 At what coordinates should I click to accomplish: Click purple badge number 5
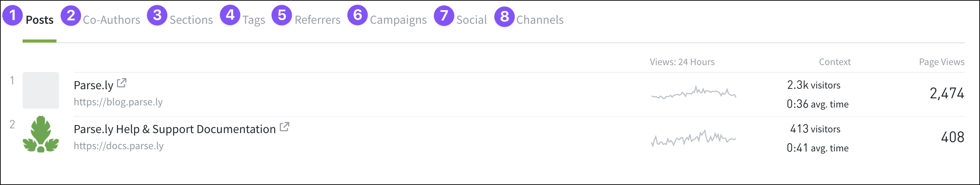(282, 15)
